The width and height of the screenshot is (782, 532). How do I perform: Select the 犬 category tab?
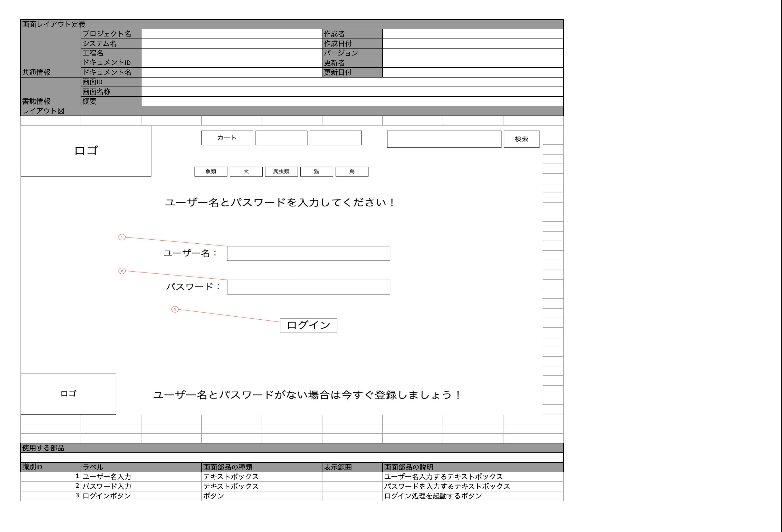[246, 172]
